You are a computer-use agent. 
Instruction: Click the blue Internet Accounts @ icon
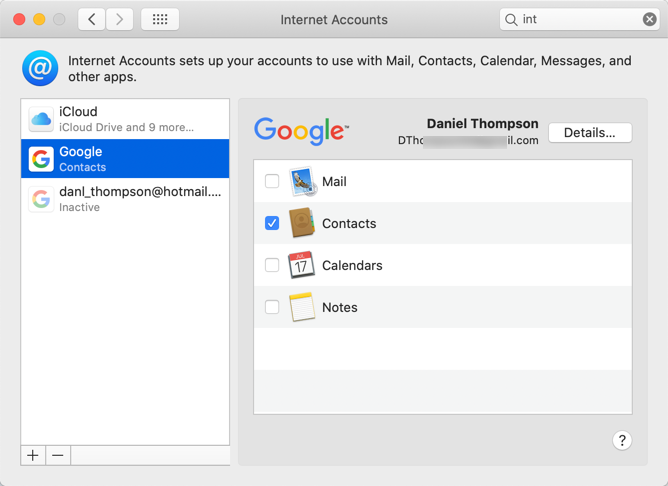pos(40,68)
